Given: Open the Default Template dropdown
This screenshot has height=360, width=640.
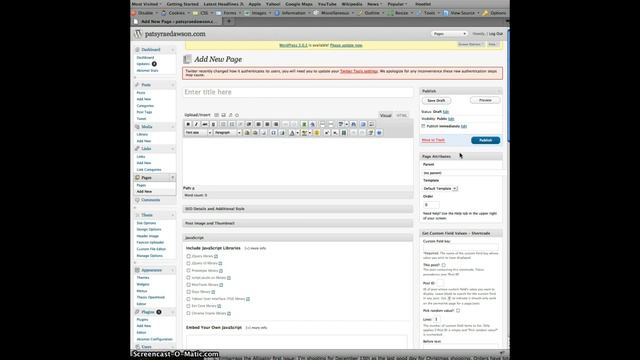Looking at the screenshot, I should click(x=440, y=189).
